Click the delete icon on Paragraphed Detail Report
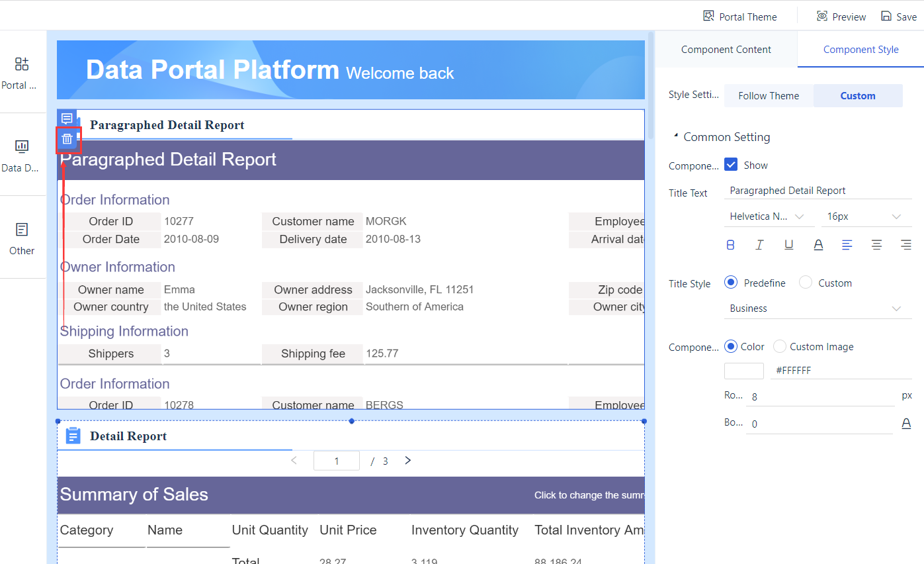Screen dimensions: 924x564 click(67, 139)
